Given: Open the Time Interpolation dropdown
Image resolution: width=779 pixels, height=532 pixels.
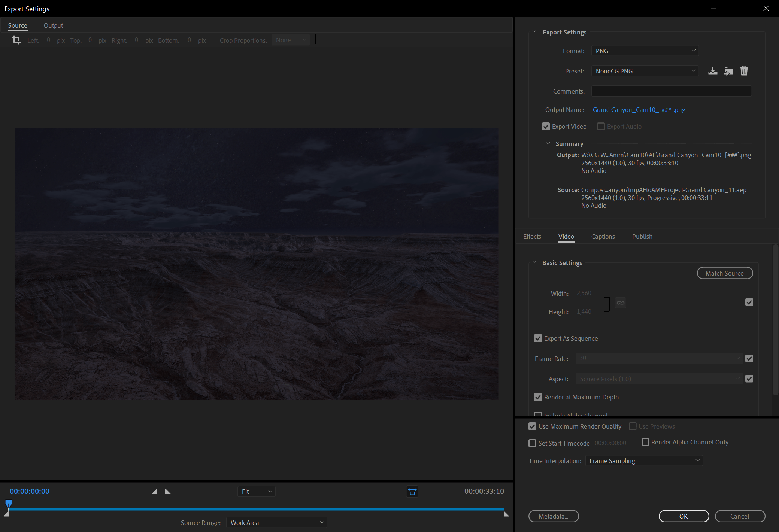Looking at the screenshot, I should [x=644, y=460].
